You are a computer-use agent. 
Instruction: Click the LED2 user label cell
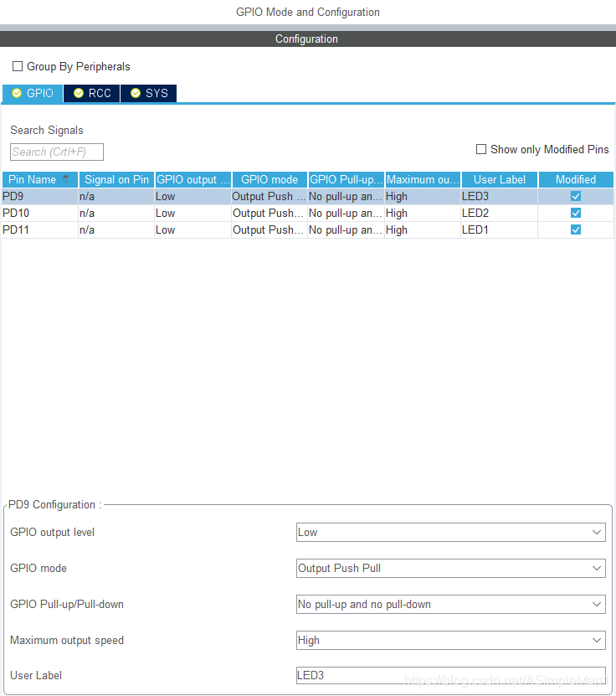(x=500, y=213)
